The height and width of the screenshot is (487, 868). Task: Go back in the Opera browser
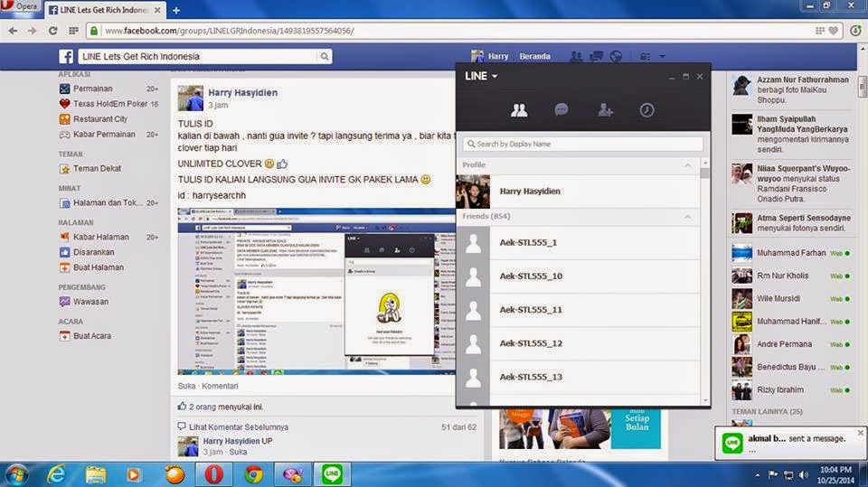[13, 31]
